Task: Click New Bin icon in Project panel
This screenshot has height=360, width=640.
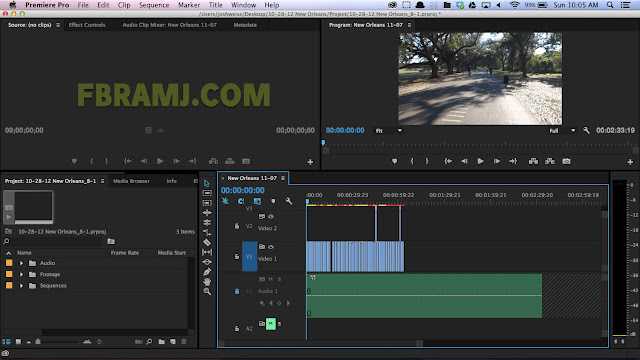Action: click(x=162, y=341)
